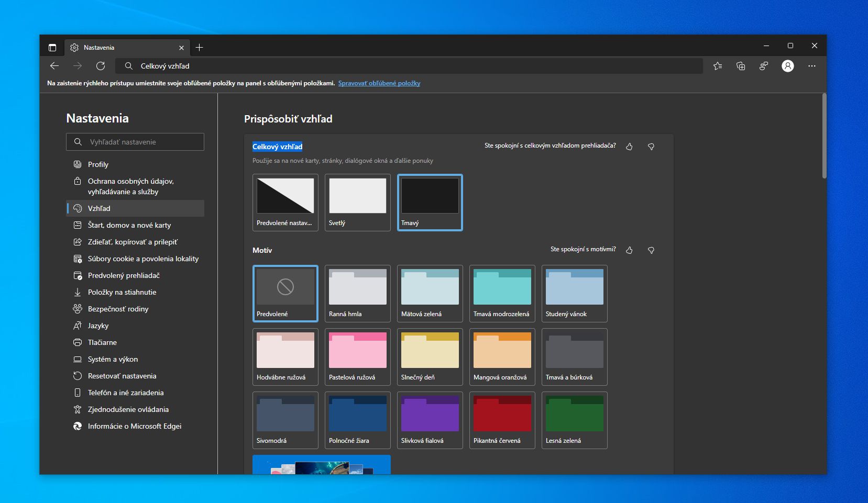
Task: Click the accessibility icon beside Zjednodušenie ovládania
Action: (x=78, y=409)
